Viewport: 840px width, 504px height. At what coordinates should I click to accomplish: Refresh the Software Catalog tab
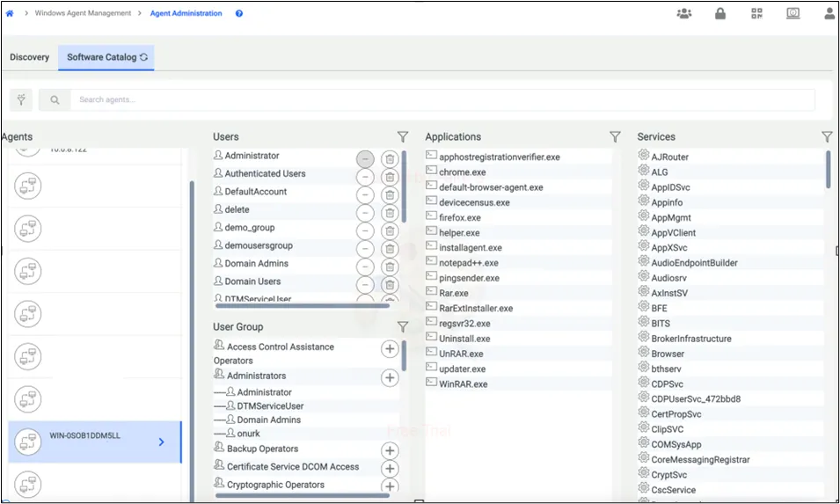(143, 57)
